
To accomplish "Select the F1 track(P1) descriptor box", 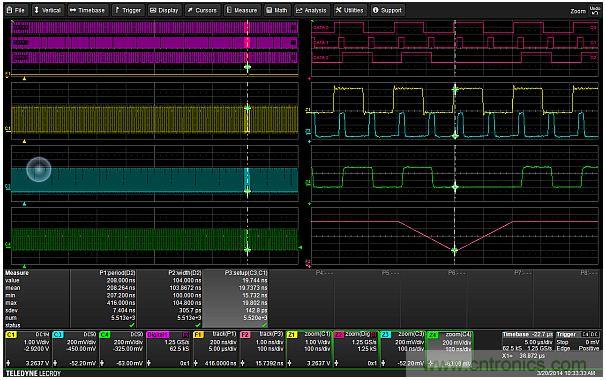I will pyautogui.click(x=216, y=349).
